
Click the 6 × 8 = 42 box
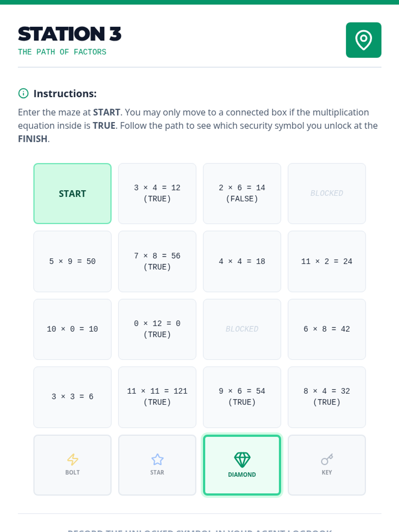click(327, 329)
